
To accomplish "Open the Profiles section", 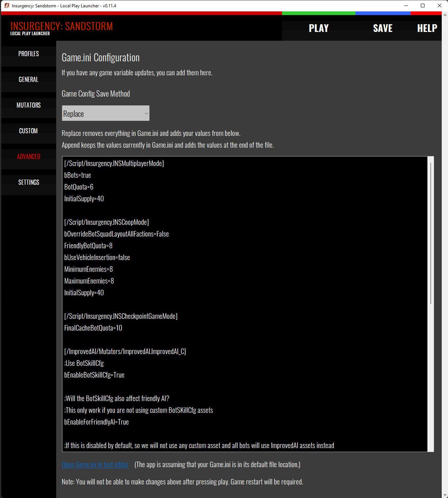I will coord(29,54).
